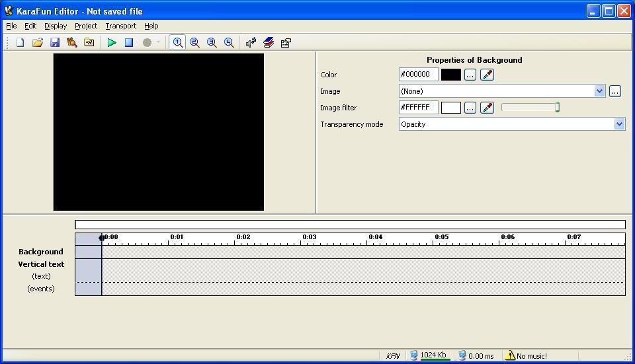This screenshot has height=364, width=635.
Task: Stop playback with the blue square button
Action: [129, 42]
